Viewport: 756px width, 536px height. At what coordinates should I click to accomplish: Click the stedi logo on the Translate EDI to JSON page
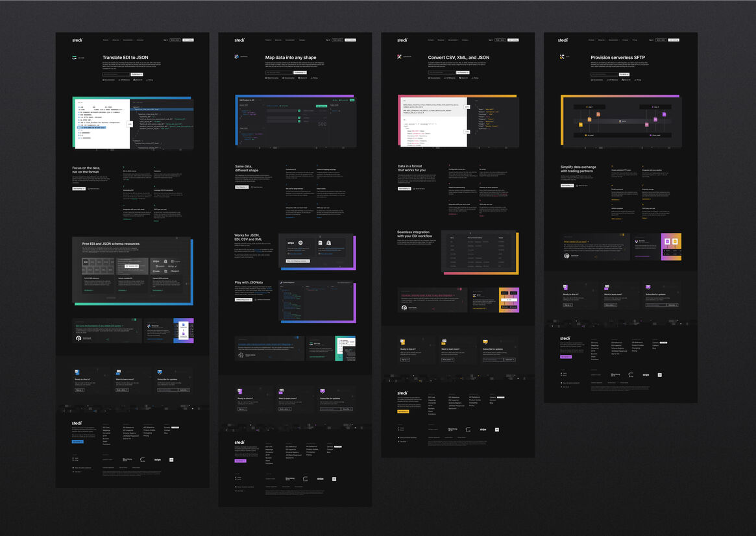[77, 40]
